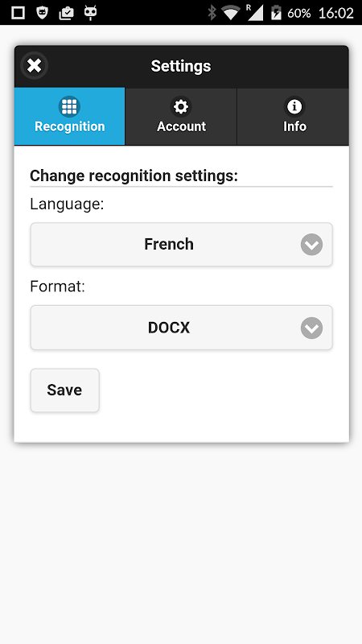362x644 pixels.
Task: Open the DOCX format dropdown
Action: [x=182, y=328]
